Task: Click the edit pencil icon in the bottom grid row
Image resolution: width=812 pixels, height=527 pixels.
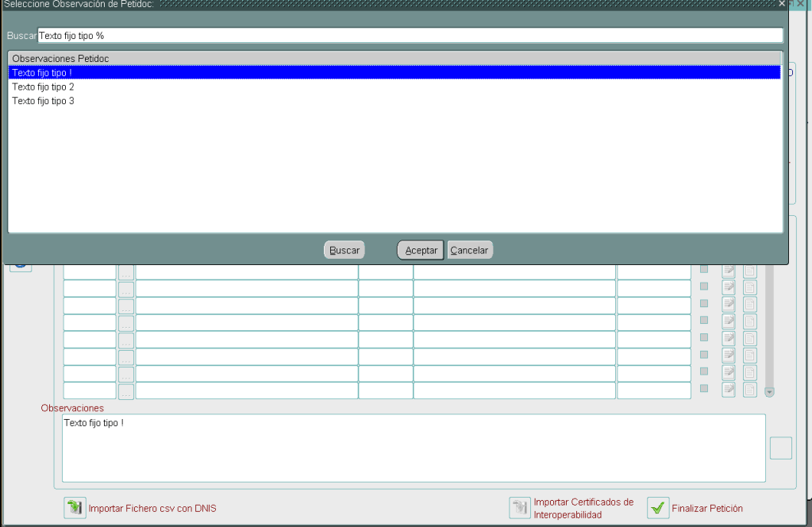Action: pos(728,389)
